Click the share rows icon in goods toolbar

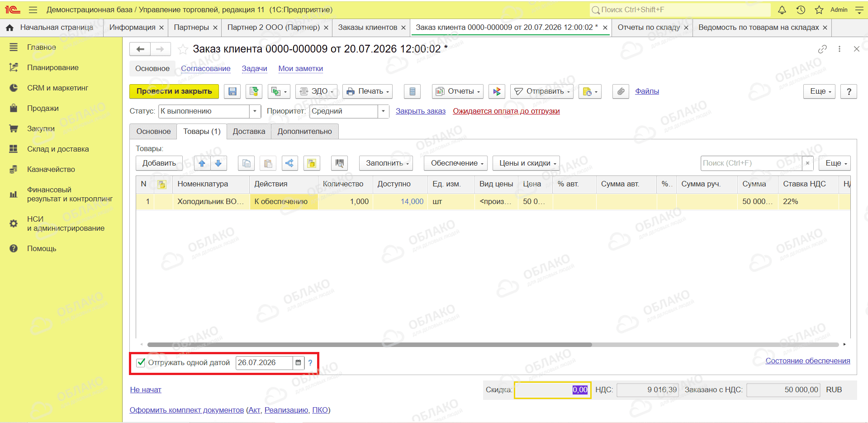coord(289,163)
